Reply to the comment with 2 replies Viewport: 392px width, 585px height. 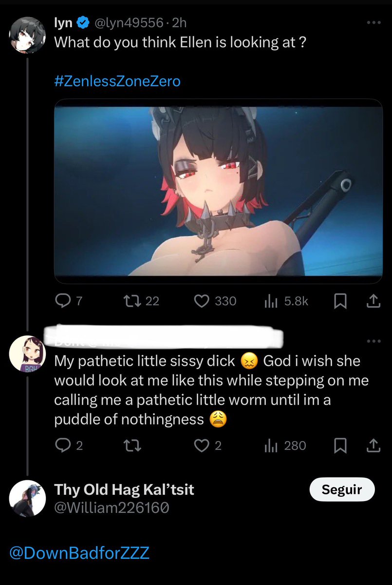(63, 446)
